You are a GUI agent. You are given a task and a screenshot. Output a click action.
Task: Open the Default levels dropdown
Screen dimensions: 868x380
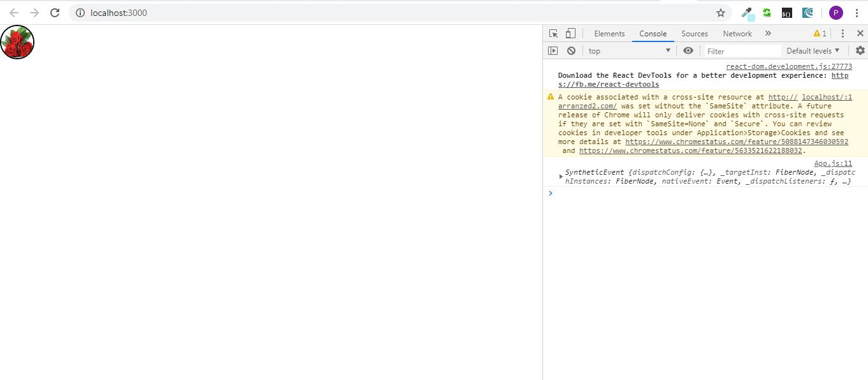tap(813, 50)
